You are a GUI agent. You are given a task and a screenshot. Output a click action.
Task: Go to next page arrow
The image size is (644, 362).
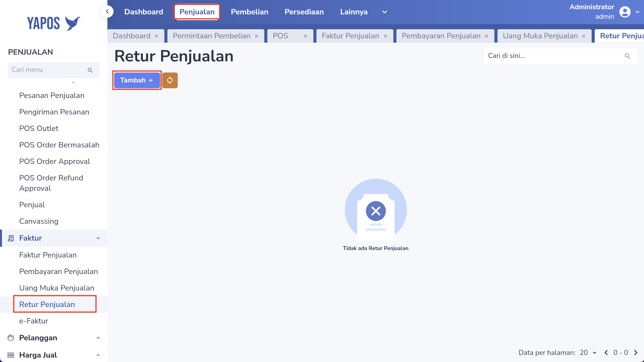[x=636, y=352]
